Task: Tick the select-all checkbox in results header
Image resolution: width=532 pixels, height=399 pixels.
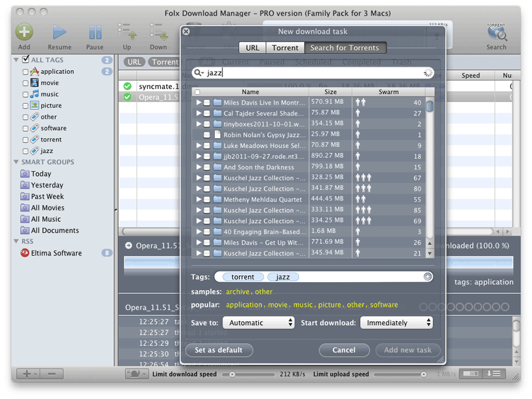Action: point(197,92)
